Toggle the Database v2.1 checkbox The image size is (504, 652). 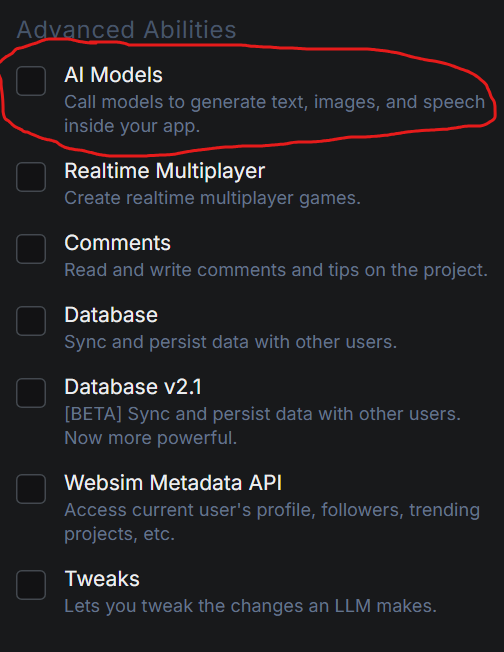(31, 393)
